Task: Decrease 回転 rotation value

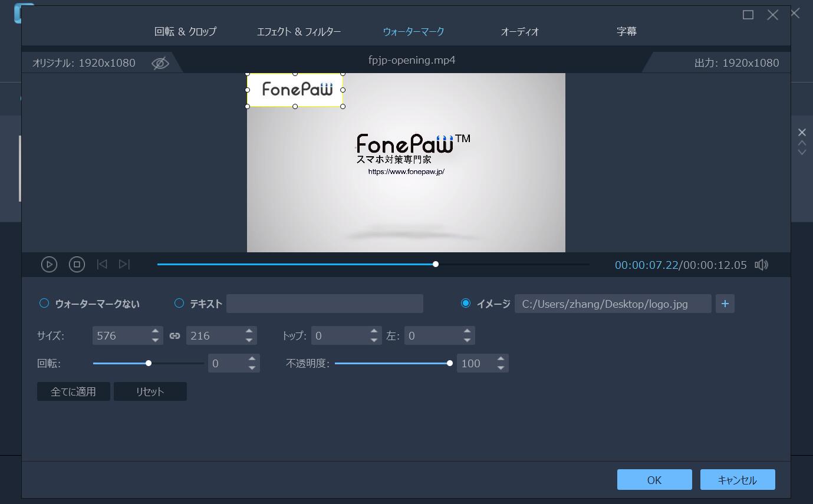Action: pyautogui.click(x=252, y=368)
